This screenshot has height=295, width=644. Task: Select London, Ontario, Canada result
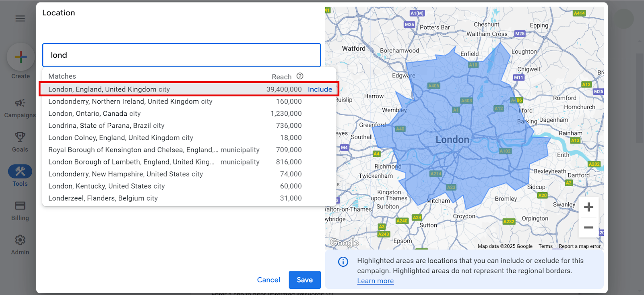point(189,114)
